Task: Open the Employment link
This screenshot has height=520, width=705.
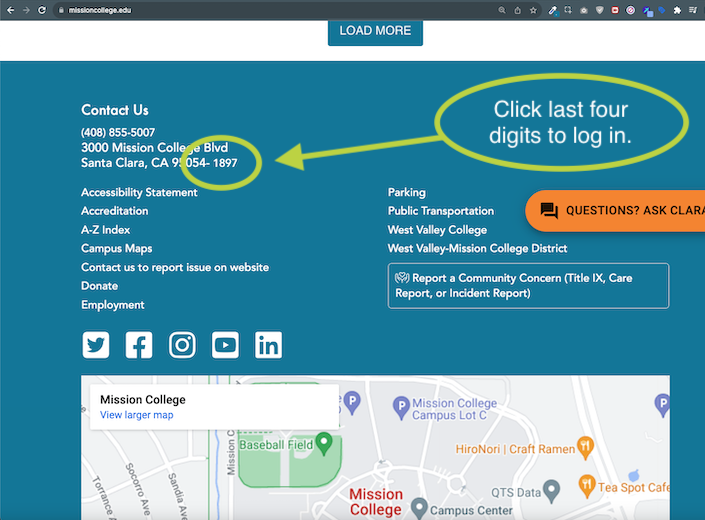Action: point(113,305)
